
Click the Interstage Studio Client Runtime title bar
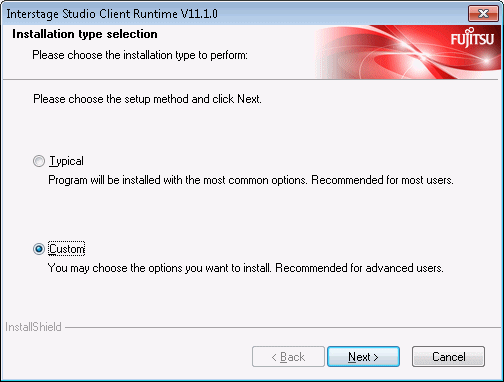click(x=233, y=14)
